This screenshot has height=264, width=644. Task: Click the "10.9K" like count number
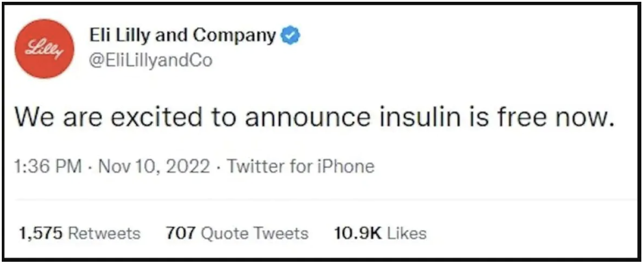click(x=358, y=233)
